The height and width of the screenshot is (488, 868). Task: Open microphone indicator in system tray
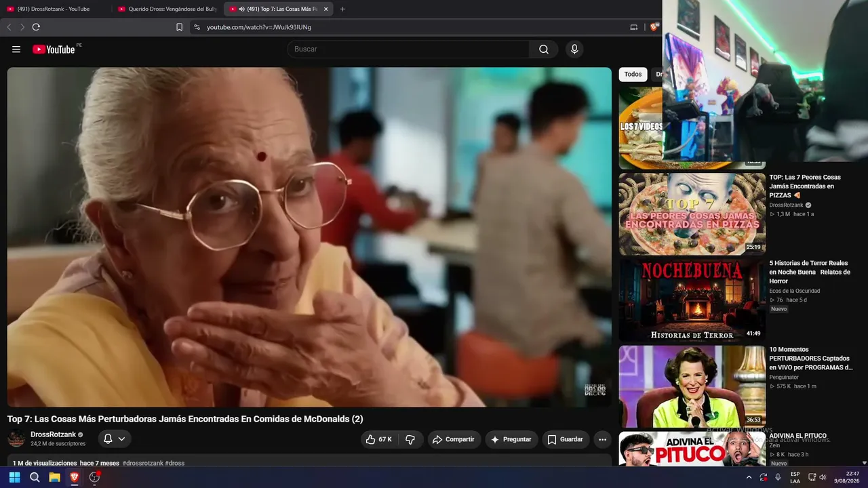[778, 477]
